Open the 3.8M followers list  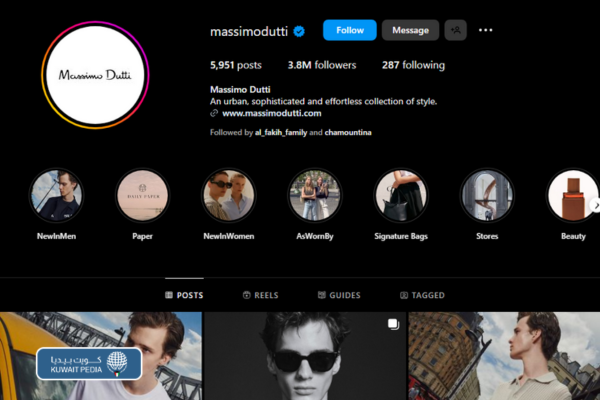(322, 65)
